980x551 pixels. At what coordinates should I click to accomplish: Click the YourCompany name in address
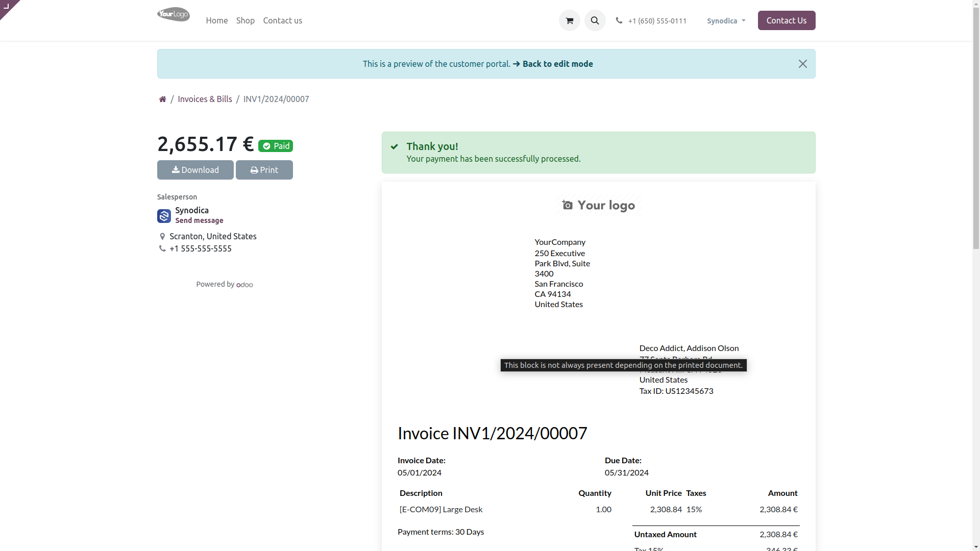(559, 242)
